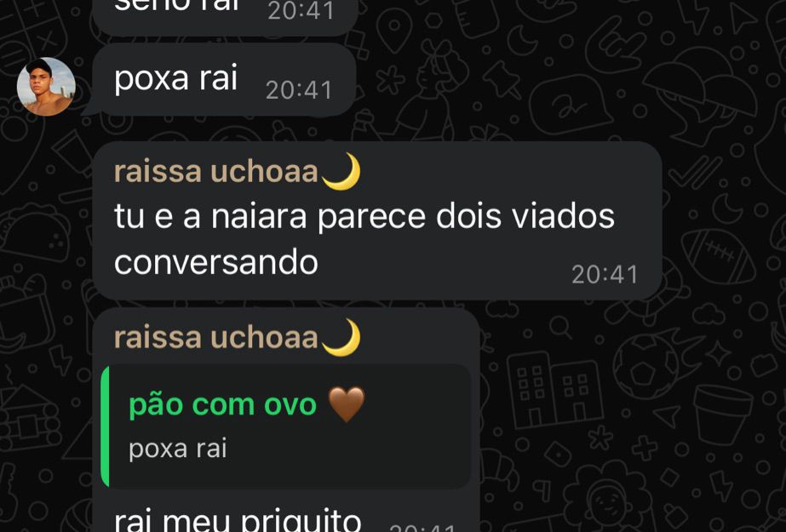Select the "rai meu priquito" message text
786x532 pixels.
(x=238, y=520)
